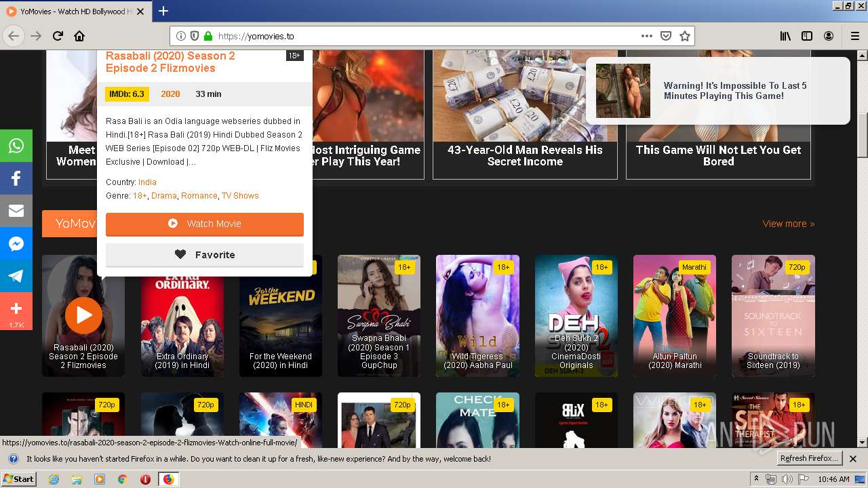The width and height of the screenshot is (868, 488).
Task: Open Altun Paltun (2020) Marathi poster
Action: (675, 316)
